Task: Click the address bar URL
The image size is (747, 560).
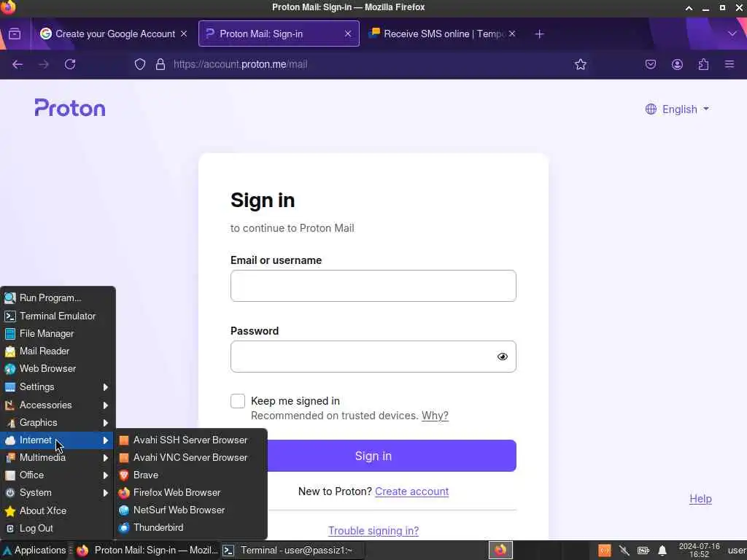Action: [x=240, y=64]
